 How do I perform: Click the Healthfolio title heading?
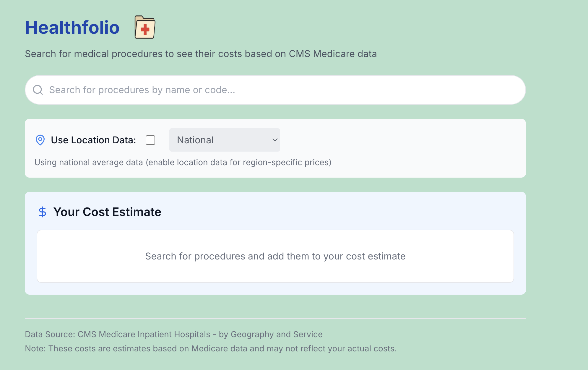(x=72, y=27)
